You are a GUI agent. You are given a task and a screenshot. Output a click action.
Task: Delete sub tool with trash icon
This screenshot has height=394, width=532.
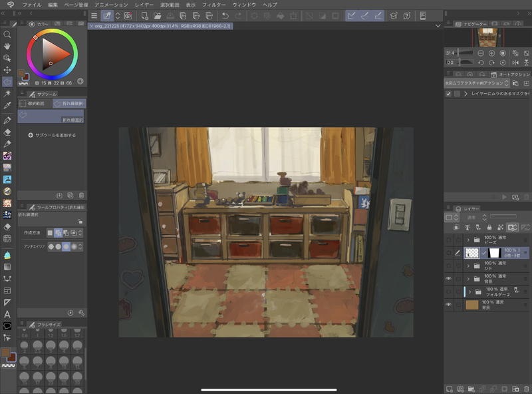click(81, 195)
